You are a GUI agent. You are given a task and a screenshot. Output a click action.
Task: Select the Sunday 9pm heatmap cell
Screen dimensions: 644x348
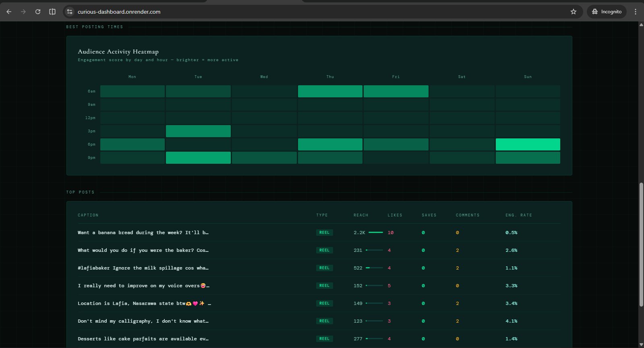pos(528,158)
